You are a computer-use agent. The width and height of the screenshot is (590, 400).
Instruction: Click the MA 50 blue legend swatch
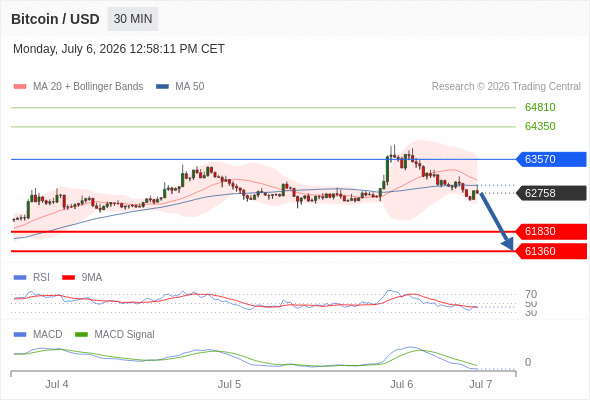[163, 87]
